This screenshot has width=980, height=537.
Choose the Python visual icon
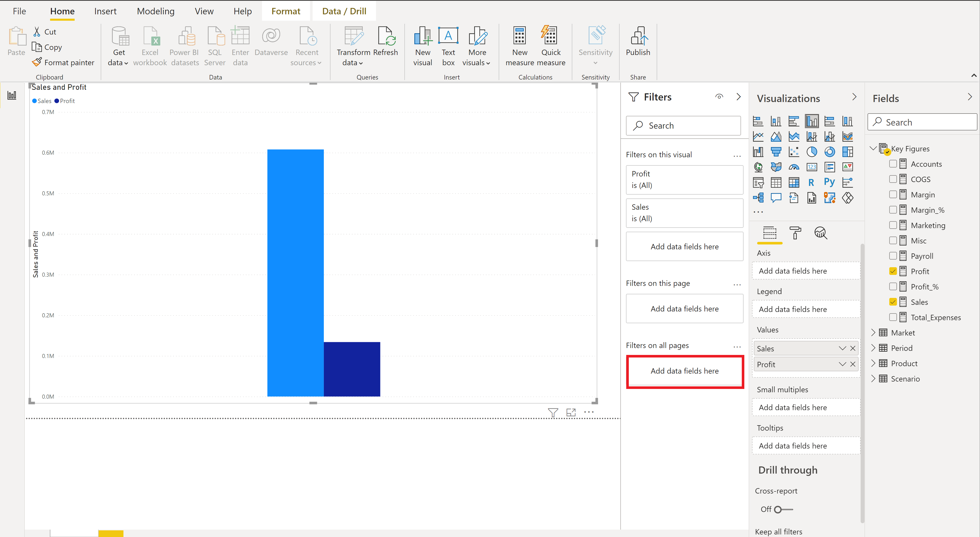[829, 182]
